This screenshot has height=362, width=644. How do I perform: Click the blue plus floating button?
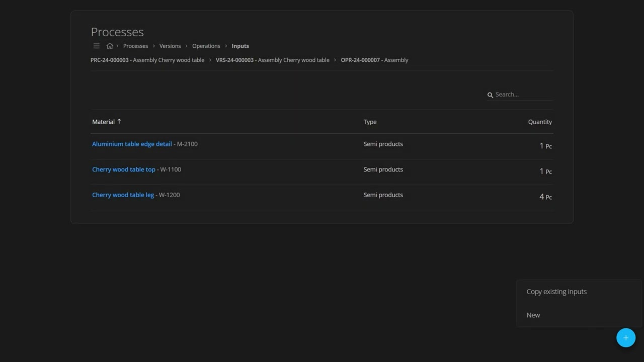click(x=626, y=338)
